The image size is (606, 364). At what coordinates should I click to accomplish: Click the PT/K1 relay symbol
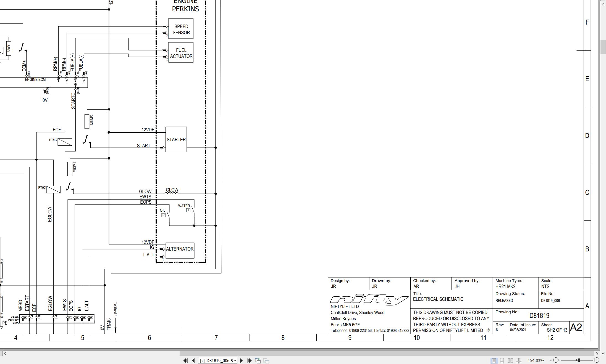click(53, 189)
